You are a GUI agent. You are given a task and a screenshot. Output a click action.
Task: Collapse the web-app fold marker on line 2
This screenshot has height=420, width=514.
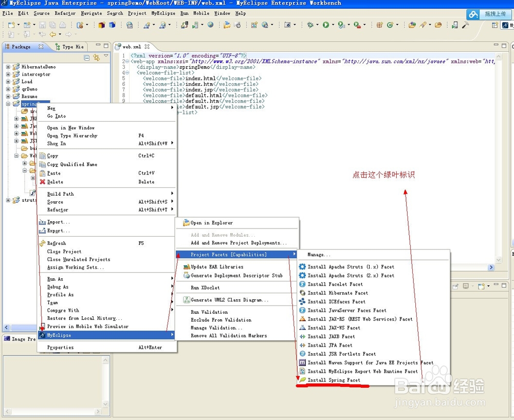(127, 61)
